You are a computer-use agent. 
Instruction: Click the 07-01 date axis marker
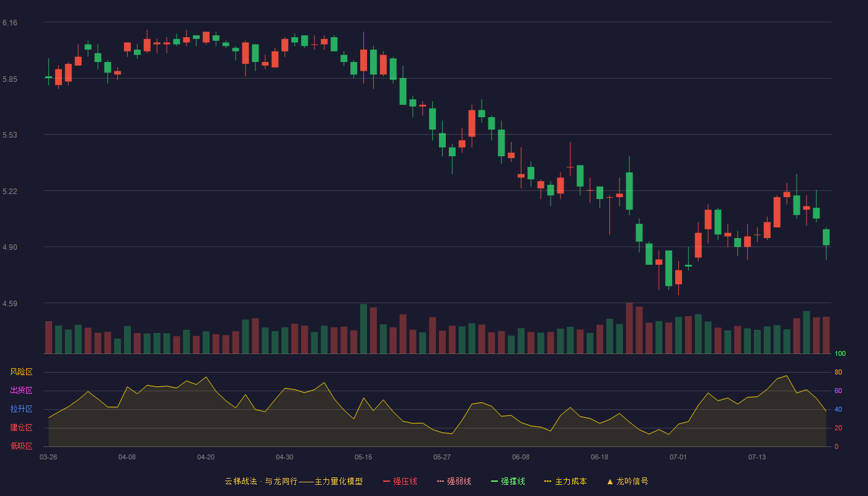click(x=678, y=457)
